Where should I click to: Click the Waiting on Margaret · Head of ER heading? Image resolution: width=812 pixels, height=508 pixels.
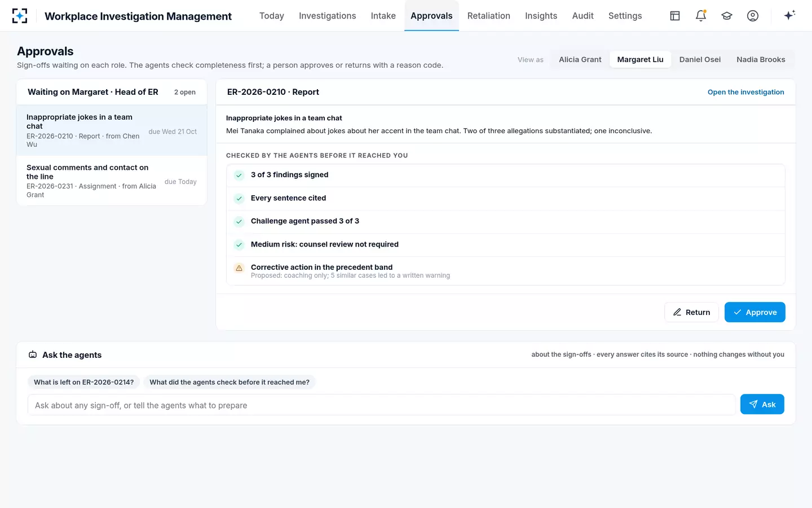tap(93, 92)
